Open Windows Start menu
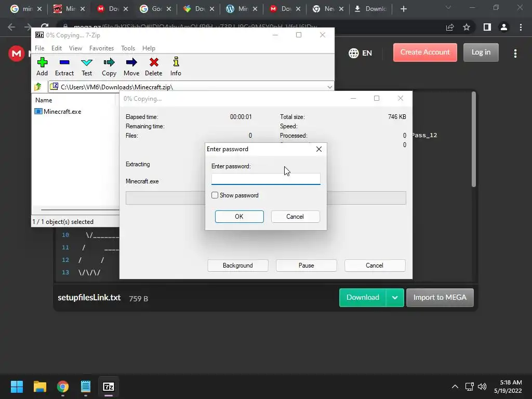532x399 pixels. (x=17, y=387)
